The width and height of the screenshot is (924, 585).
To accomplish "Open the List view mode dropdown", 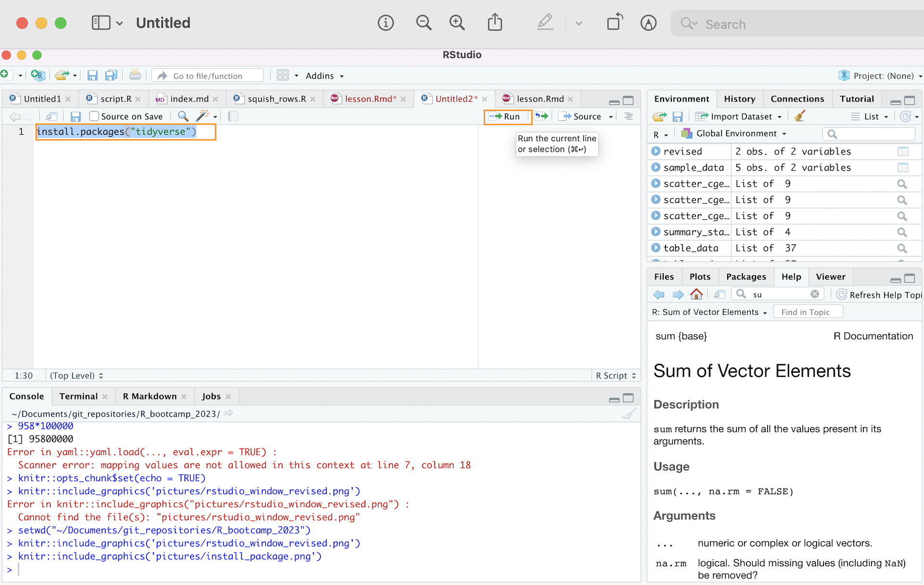I will 870,116.
